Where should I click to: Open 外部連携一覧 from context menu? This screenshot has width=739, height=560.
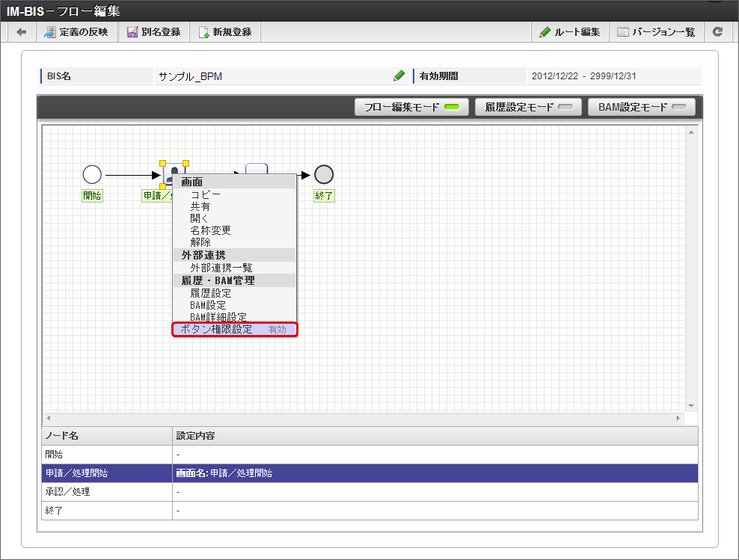[221, 268]
